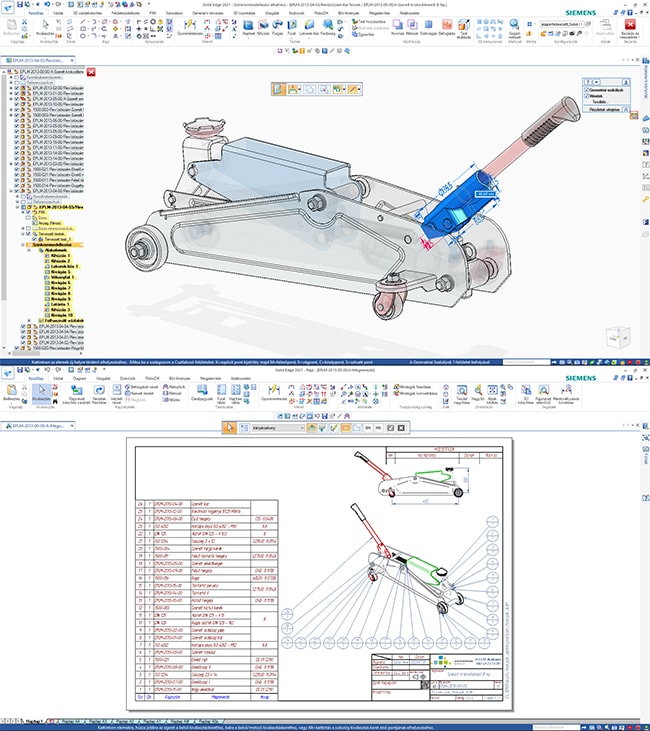Open the Felületmodellezés ribbon tab

[x=124, y=13]
